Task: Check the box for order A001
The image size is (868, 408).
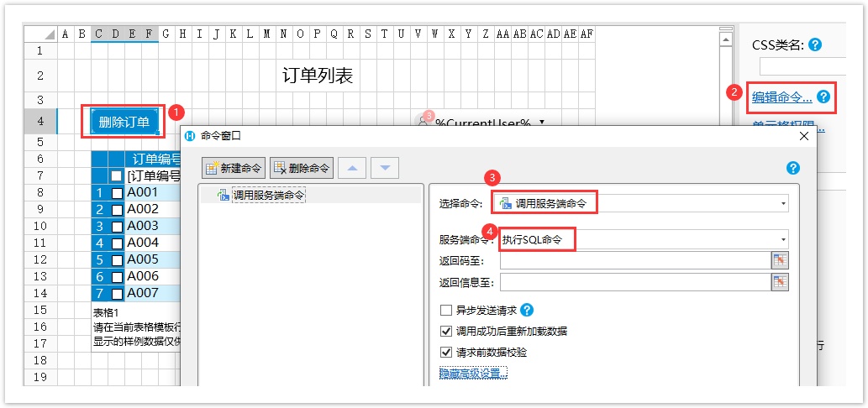Action: [x=117, y=193]
